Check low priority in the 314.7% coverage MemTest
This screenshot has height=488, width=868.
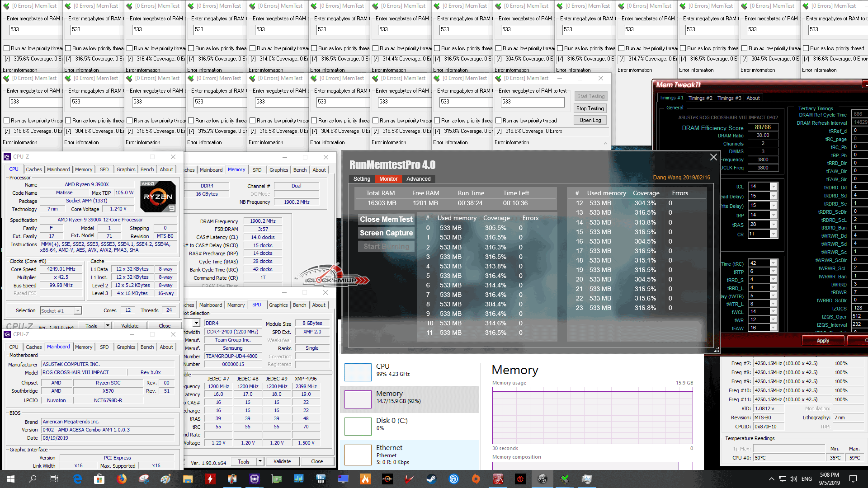pyautogui.click(x=622, y=48)
